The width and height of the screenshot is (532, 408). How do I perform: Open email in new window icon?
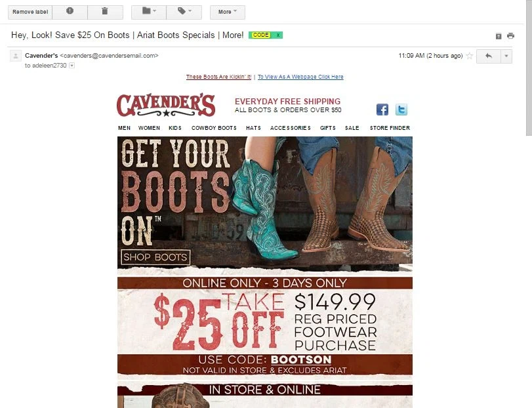tap(499, 36)
